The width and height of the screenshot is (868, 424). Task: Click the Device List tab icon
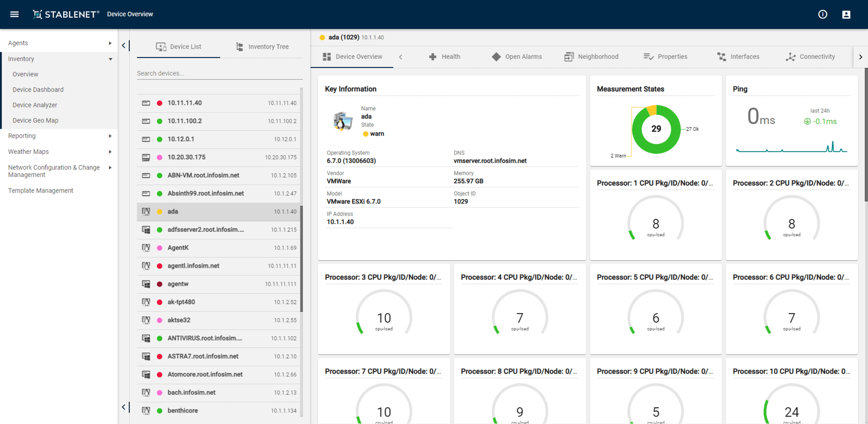[161, 47]
